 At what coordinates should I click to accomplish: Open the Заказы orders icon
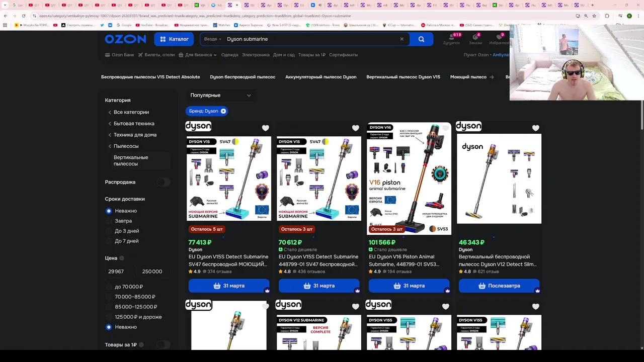coord(475,39)
